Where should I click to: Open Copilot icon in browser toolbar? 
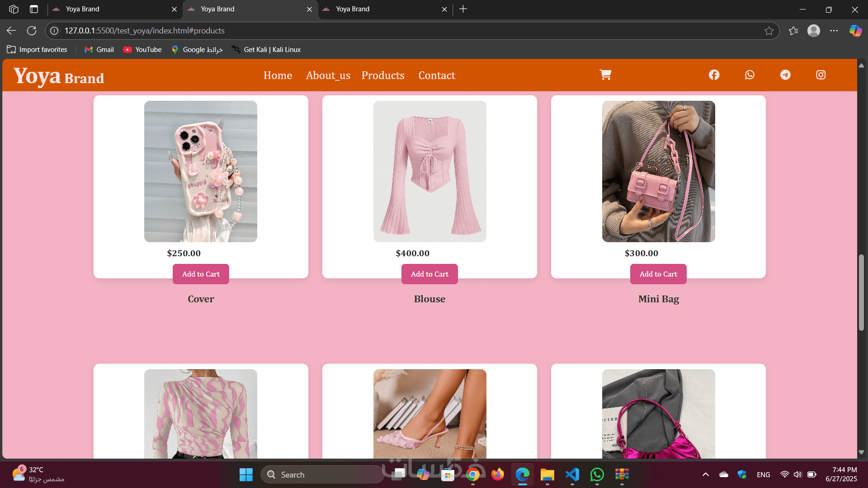(x=855, y=31)
